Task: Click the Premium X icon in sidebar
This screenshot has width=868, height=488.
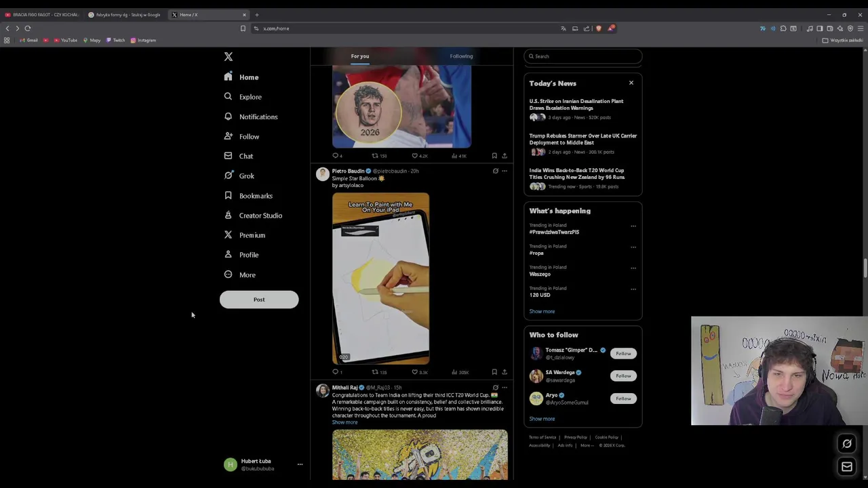Action: (x=228, y=235)
